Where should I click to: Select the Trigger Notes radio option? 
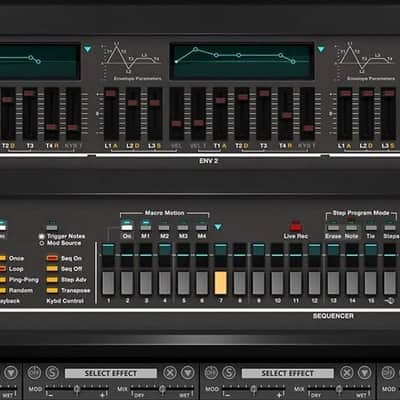(42, 236)
